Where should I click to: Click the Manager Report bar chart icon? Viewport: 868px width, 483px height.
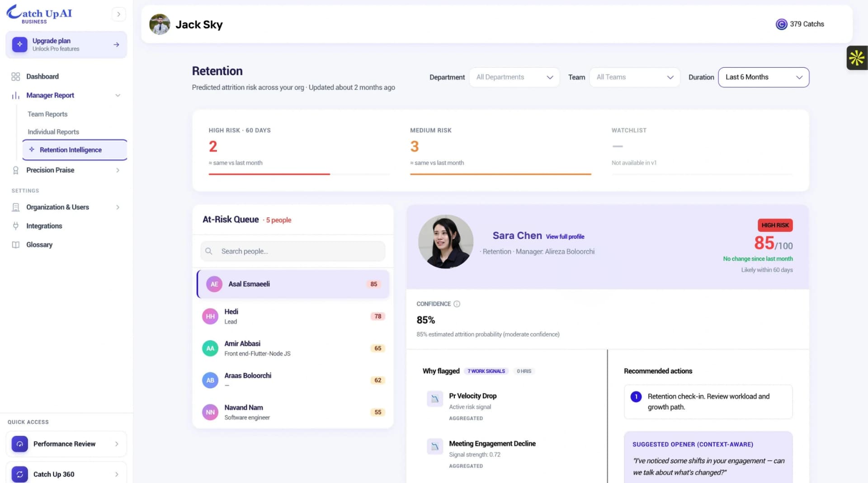tap(16, 95)
